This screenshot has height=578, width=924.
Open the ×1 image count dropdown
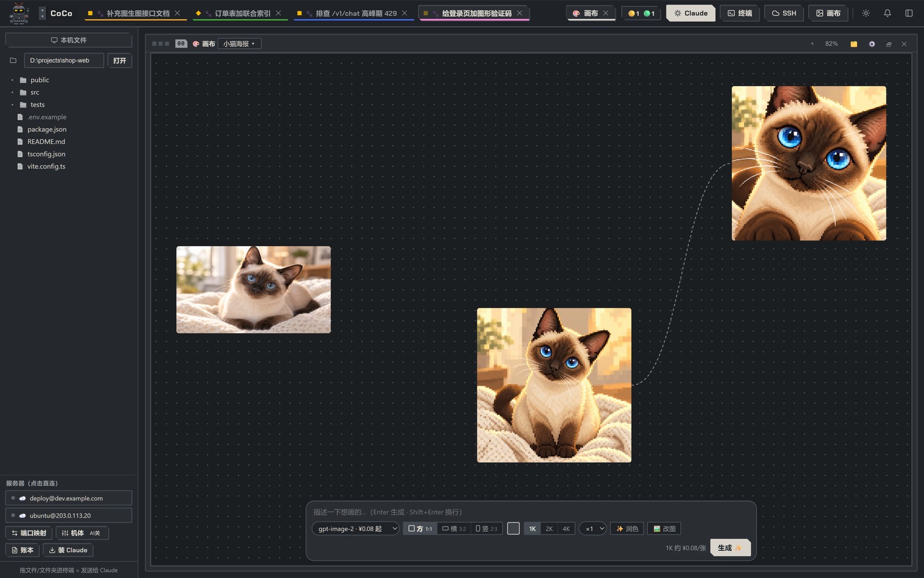coord(593,529)
